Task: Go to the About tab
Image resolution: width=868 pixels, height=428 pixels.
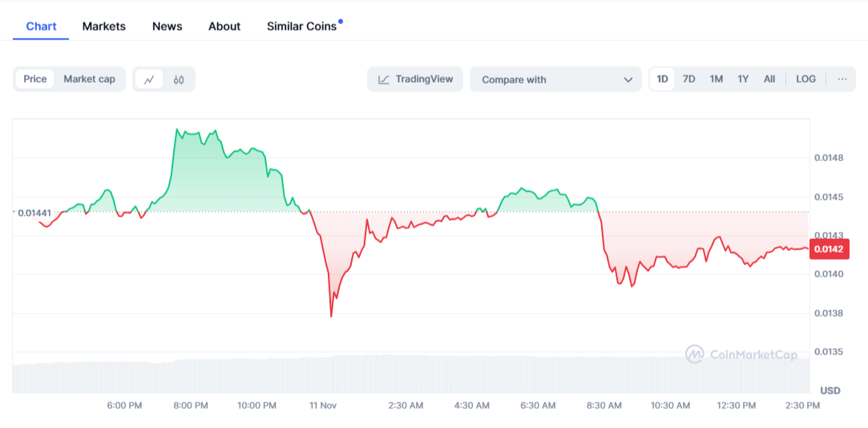Action: (224, 26)
